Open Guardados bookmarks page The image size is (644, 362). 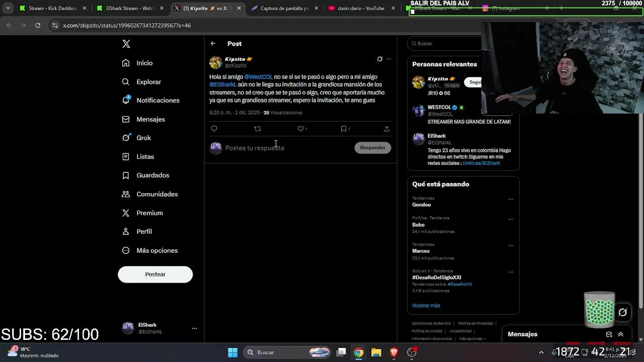[145, 175]
